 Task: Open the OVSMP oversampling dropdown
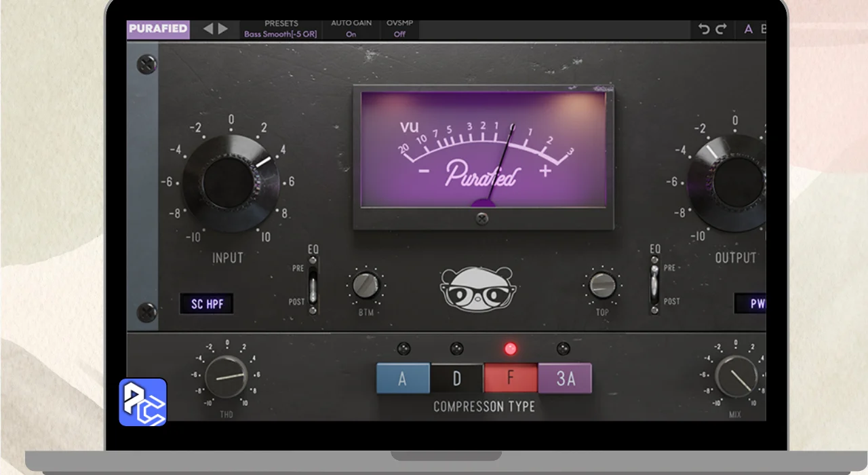tap(399, 28)
